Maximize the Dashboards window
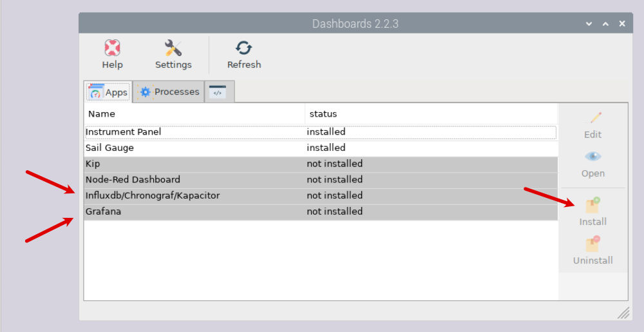The image size is (644, 332). coord(605,24)
